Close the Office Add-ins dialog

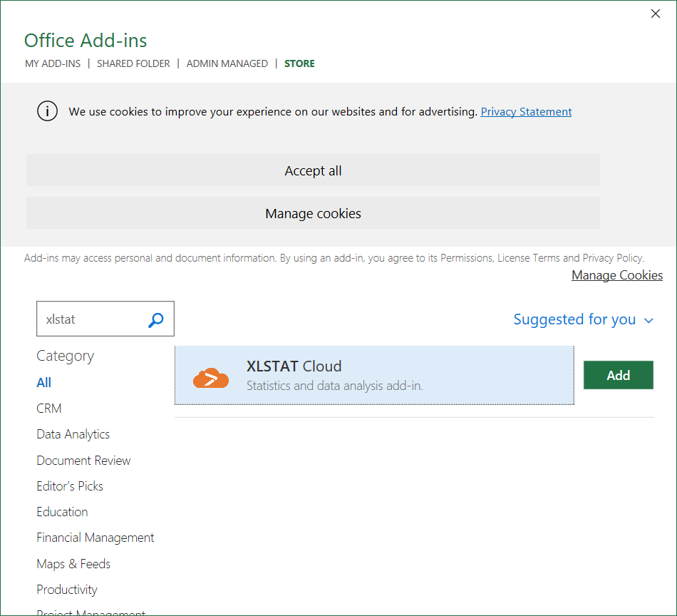point(656,14)
